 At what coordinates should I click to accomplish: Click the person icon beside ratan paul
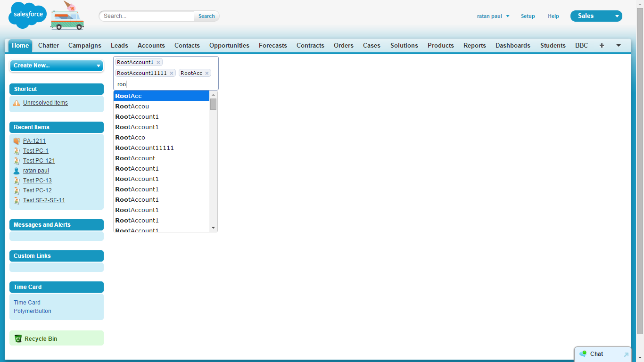click(x=17, y=170)
